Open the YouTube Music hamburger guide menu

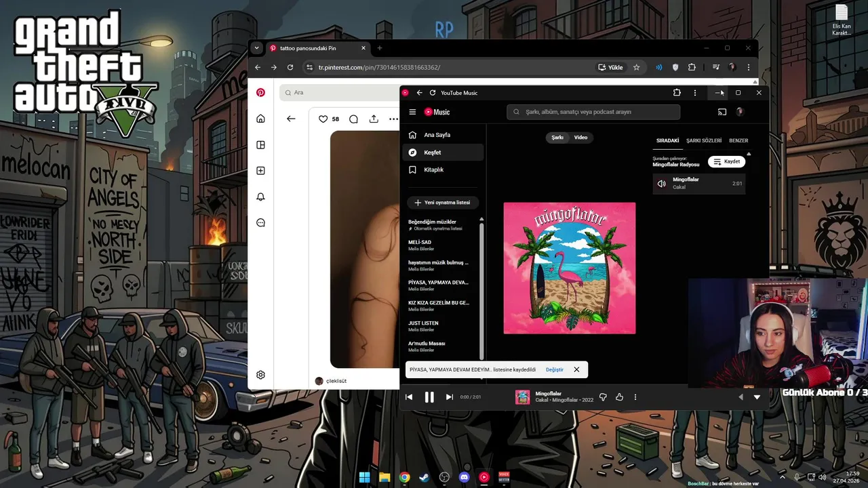[412, 112]
